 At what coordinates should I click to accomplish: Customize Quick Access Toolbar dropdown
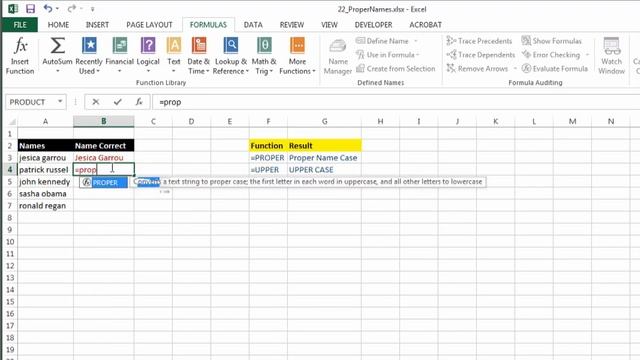point(93,9)
